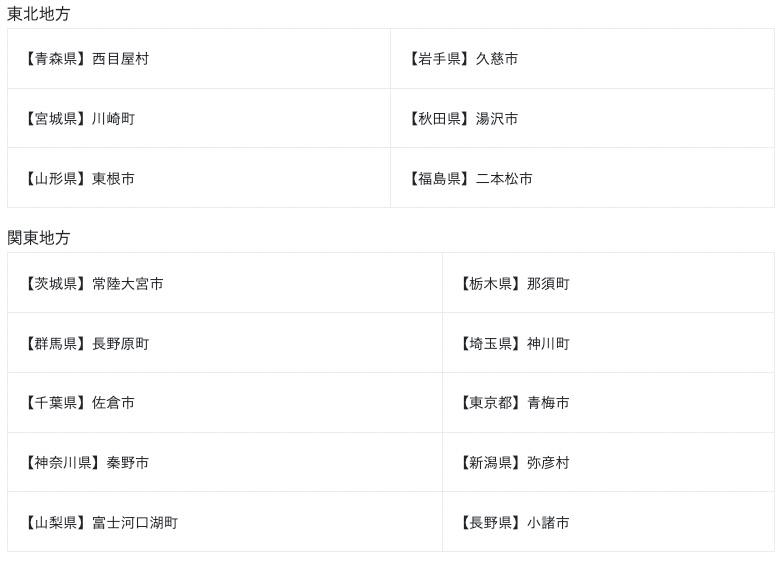Open the 宮城県 川崎町 entry
Image resolution: width=783 pixels, height=561 pixels.
[78, 119]
